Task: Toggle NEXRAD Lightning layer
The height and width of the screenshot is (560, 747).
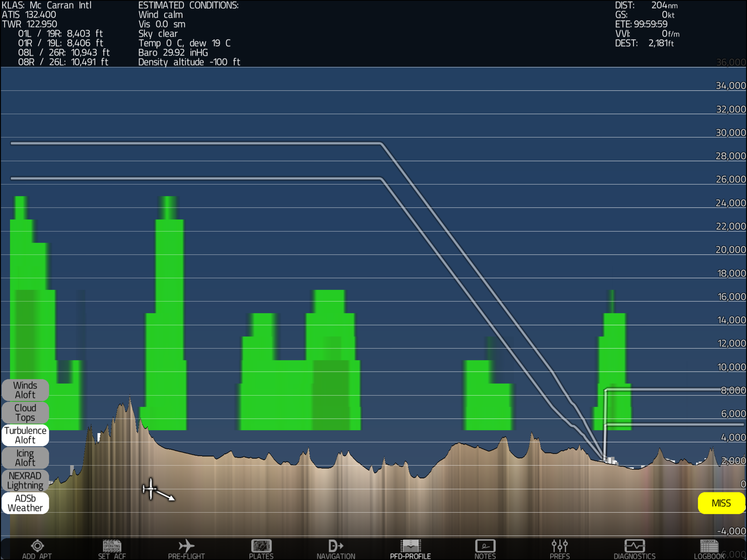Action: 25,480
